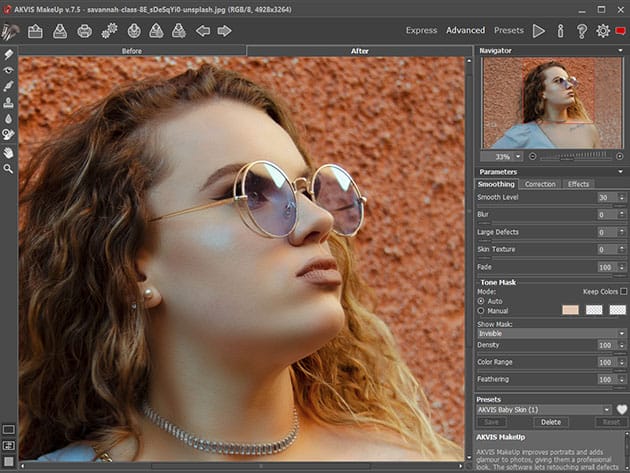Select the Hand tool in left toolbar
The image size is (630, 473).
(x=9, y=152)
